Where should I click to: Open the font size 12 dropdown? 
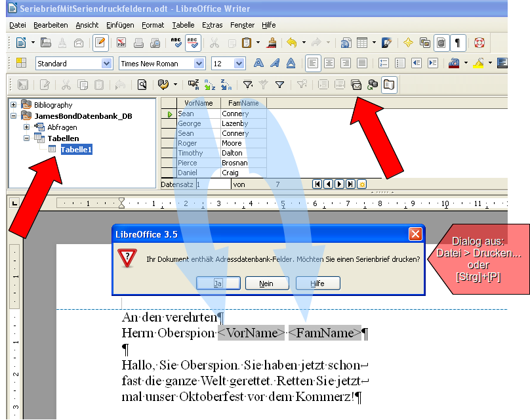point(239,63)
